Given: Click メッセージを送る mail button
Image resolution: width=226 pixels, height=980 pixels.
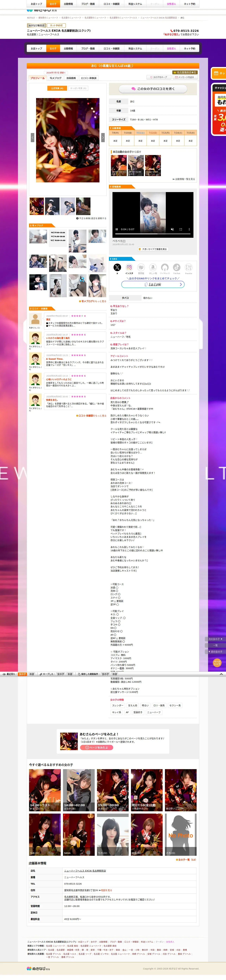Looking at the screenshot, I should click(185, 77).
